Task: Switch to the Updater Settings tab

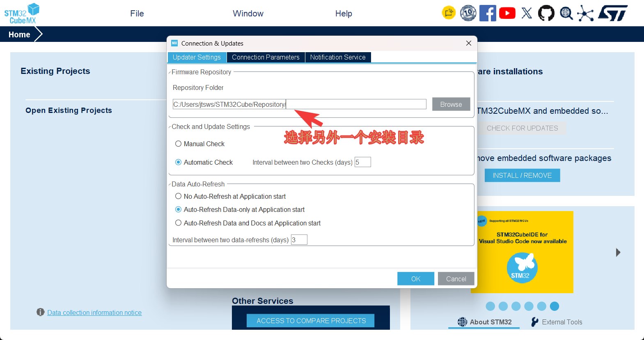Action: click(197, 57)
